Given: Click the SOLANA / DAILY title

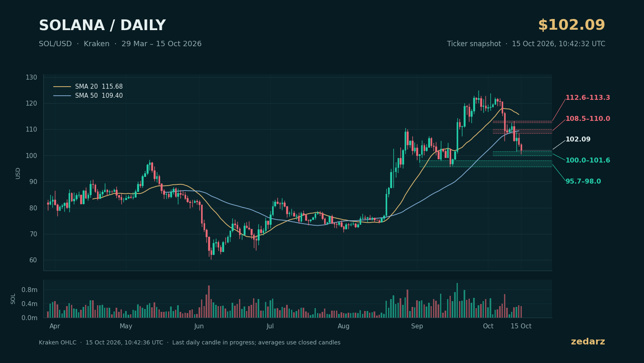Looking at the screenshot, I should coord(102,26).
